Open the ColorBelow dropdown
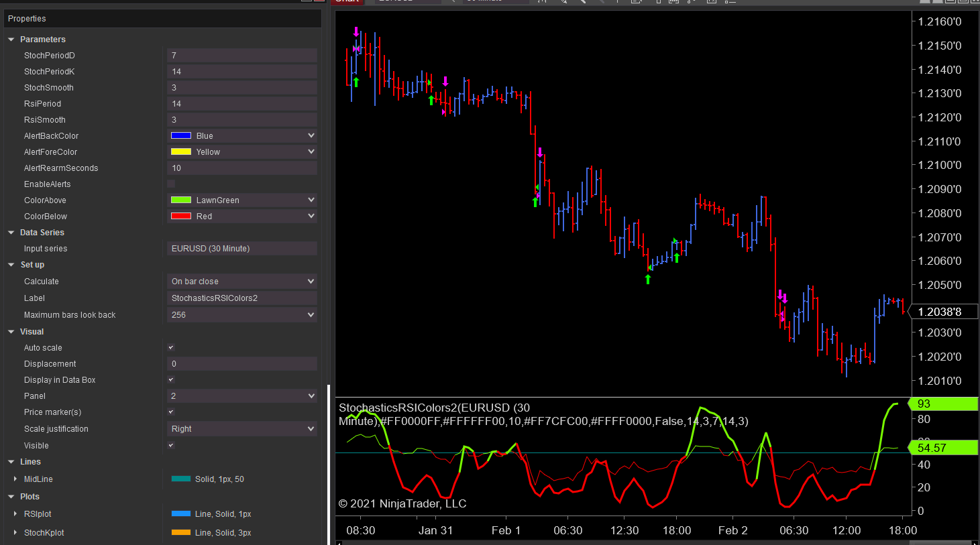Image resolution: width=980 pixels, height=545 pixels. (x=242, y=216)
